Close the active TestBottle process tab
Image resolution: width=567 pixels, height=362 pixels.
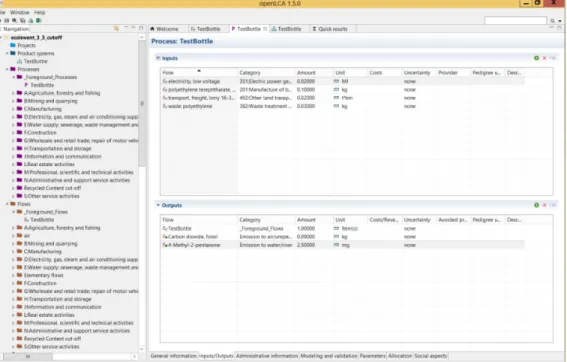point(265,29)
